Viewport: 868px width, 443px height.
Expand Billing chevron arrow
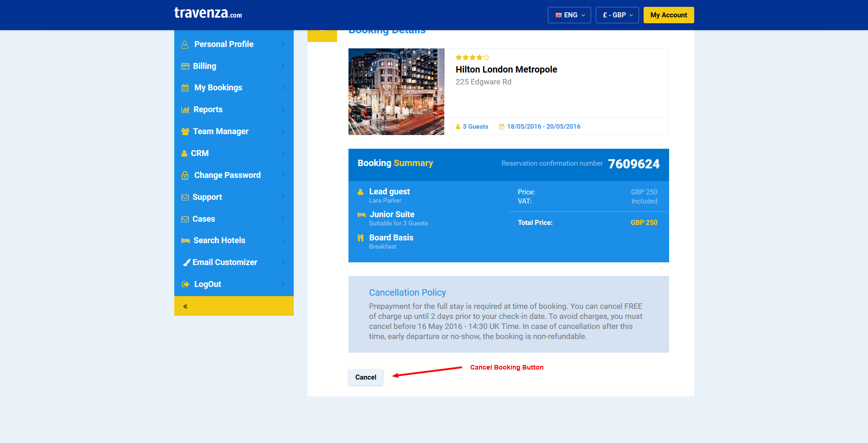(283, 66)
